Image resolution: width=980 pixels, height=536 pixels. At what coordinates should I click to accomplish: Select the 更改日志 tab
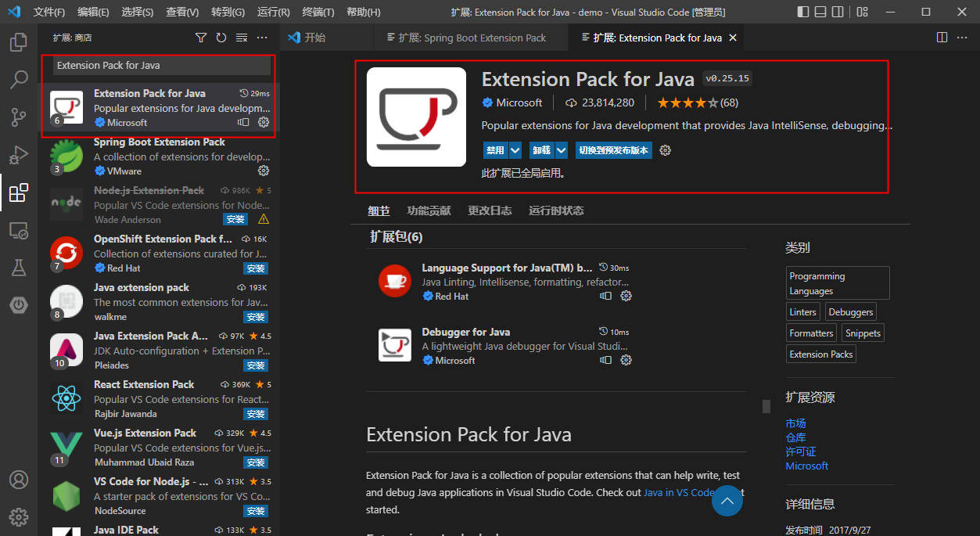pyautogui.click(x=490, y=210)
